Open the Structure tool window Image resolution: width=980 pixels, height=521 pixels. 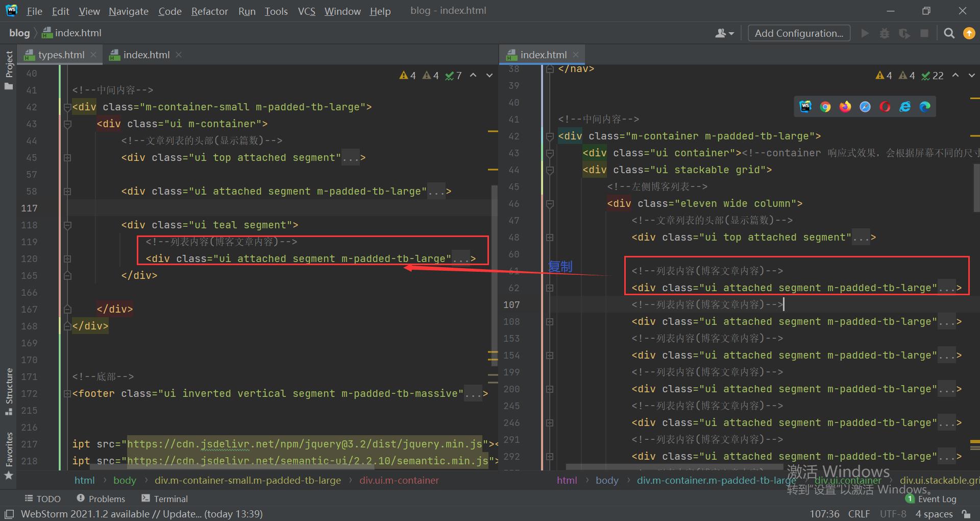click(9, 391)
